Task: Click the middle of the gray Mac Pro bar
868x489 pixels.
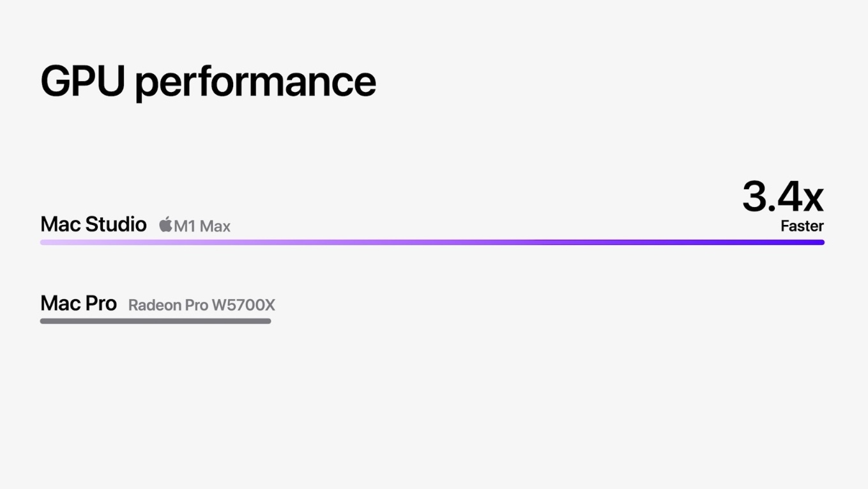Action: [156, 321]
